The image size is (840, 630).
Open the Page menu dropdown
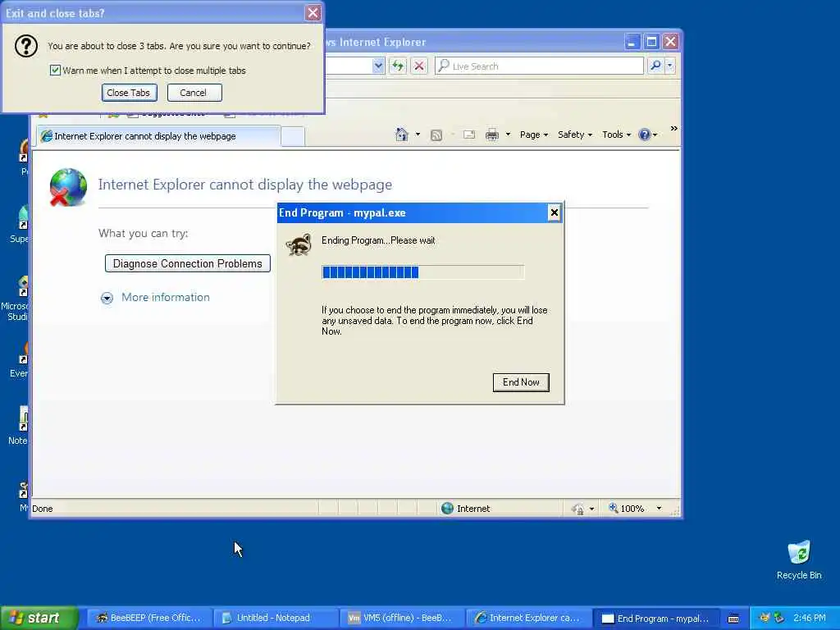point(533,135)
